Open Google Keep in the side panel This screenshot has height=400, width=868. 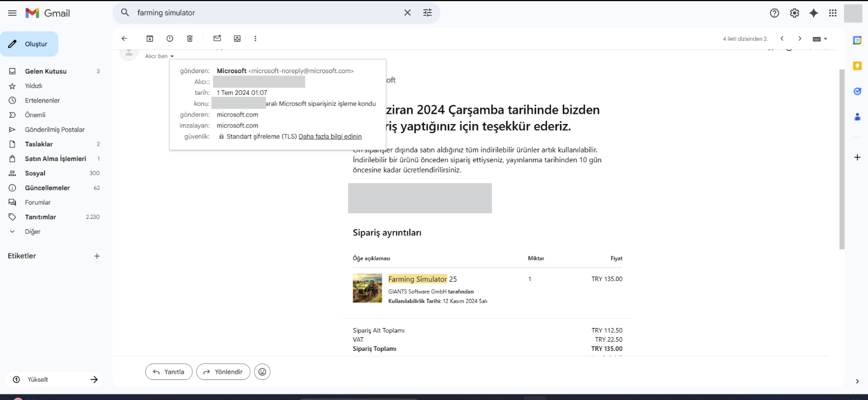click(857, 66)
